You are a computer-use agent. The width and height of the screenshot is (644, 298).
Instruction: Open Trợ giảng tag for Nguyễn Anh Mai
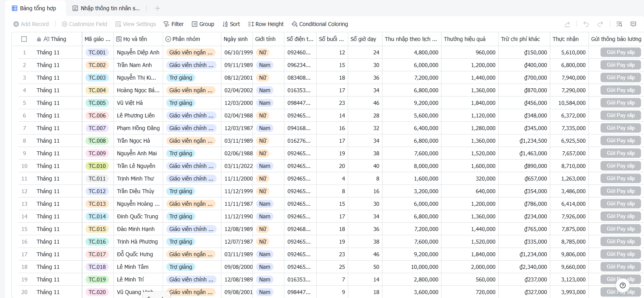click(181, 153)
